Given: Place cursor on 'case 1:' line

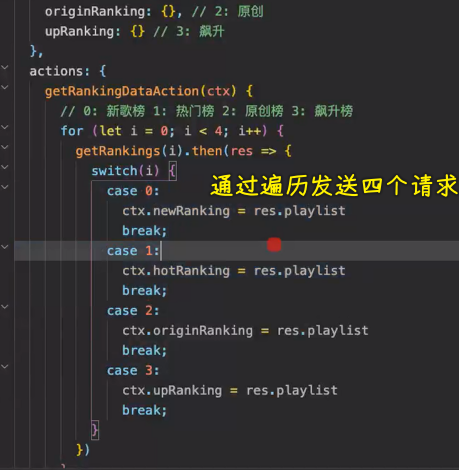Looking at the screenshot, I should [133, 251].
